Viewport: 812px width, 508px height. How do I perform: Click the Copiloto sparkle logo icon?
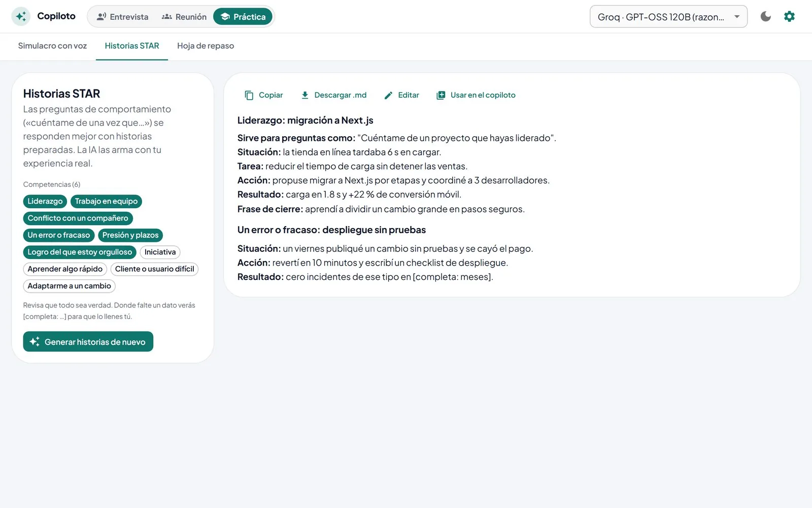coord(21,17)
